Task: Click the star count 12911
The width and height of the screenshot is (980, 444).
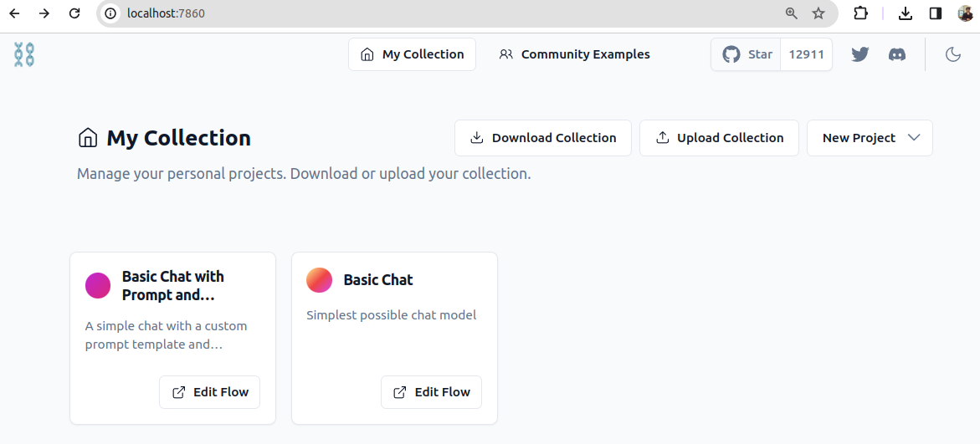Action: coord(806,54)
